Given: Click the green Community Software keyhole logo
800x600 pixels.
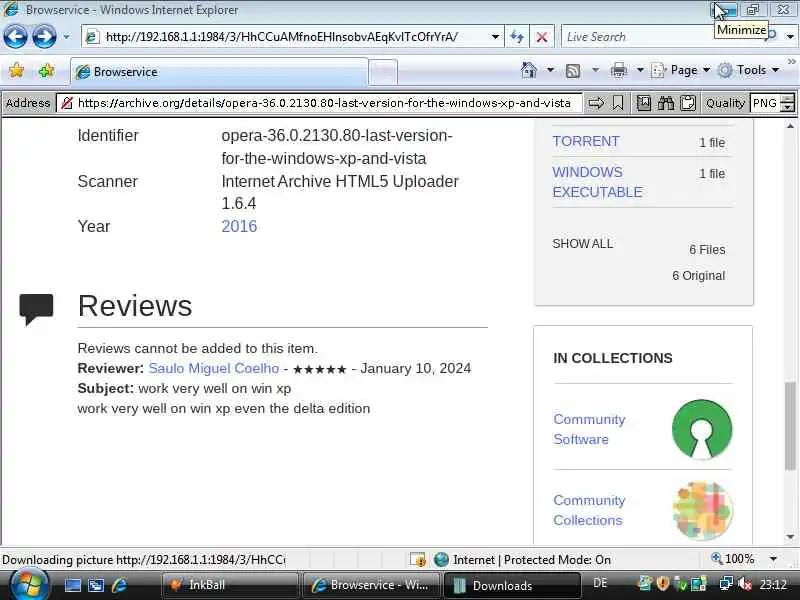Looking at the screenshot, I should pos(702,429).
